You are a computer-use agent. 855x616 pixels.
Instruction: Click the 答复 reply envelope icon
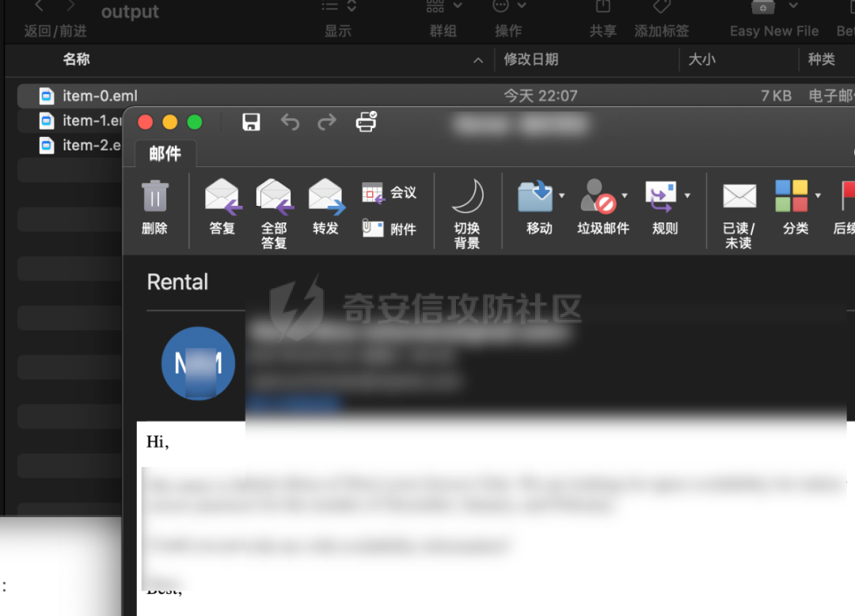click(x=223, y=196)
